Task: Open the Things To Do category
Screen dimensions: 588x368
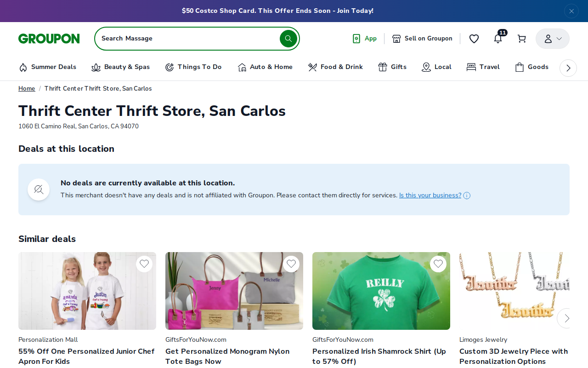Action: point(193,67)
